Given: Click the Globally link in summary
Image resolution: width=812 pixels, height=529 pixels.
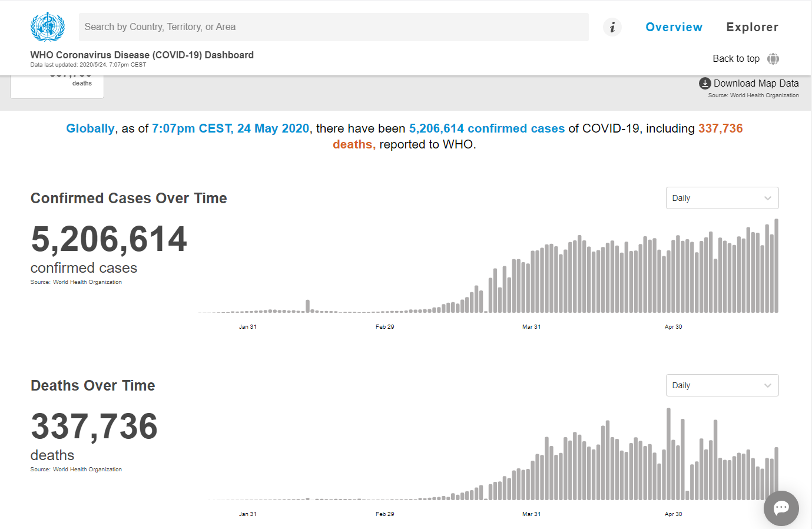Looking at the screenshot, I should click(x=90, y=128).
